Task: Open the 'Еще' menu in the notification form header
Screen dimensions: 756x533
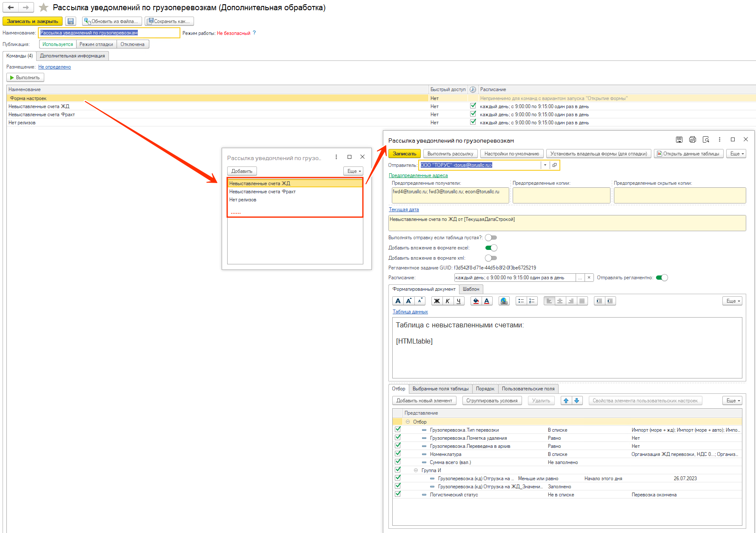Action: [x=737, y=154]
